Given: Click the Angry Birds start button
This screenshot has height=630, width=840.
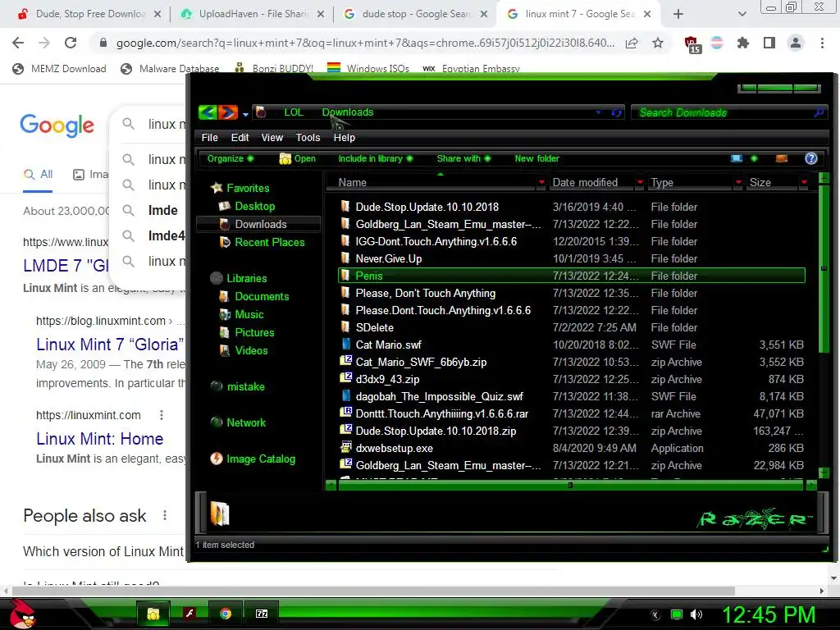Looking at the screenshot, I should click(22, 614).
